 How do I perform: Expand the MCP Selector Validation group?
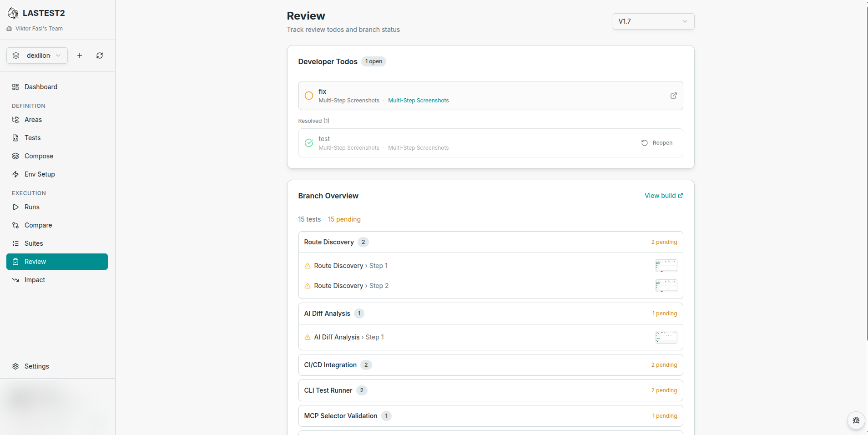coord(490,416)
